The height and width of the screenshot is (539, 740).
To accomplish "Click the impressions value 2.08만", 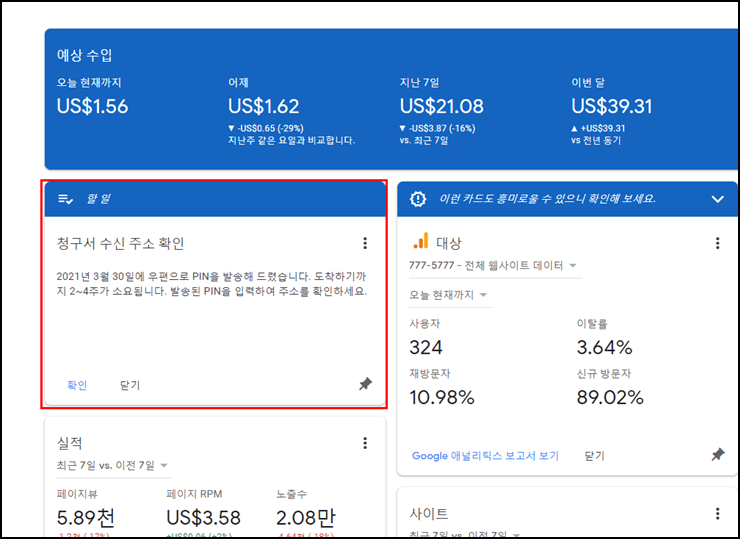I will click(306, 518).
